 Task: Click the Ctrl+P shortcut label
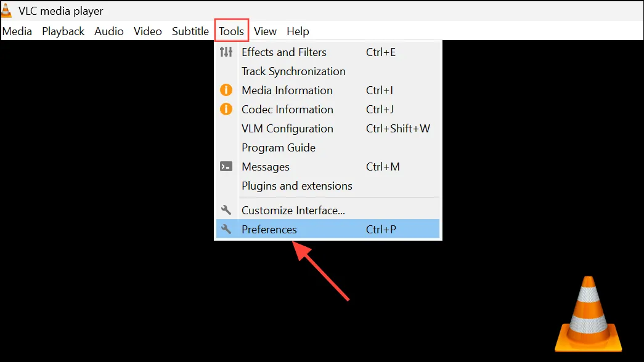point(381,229)
